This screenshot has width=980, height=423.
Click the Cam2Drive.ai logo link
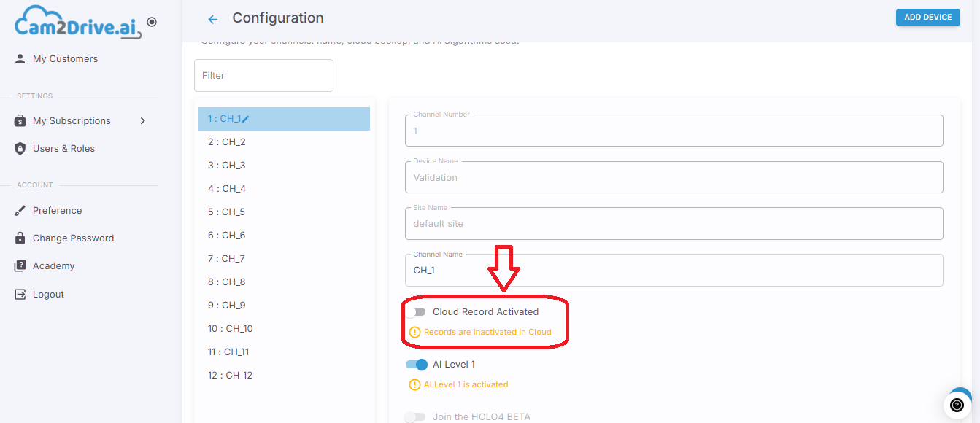click(78, 23)
